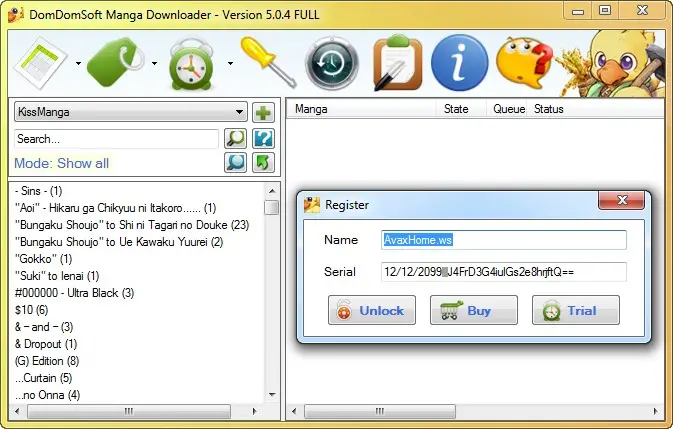Open dropdown arrow beside manga list icon
Viewport: 673px width, 429px height.
pyautogui.click(x=78, y=63)
